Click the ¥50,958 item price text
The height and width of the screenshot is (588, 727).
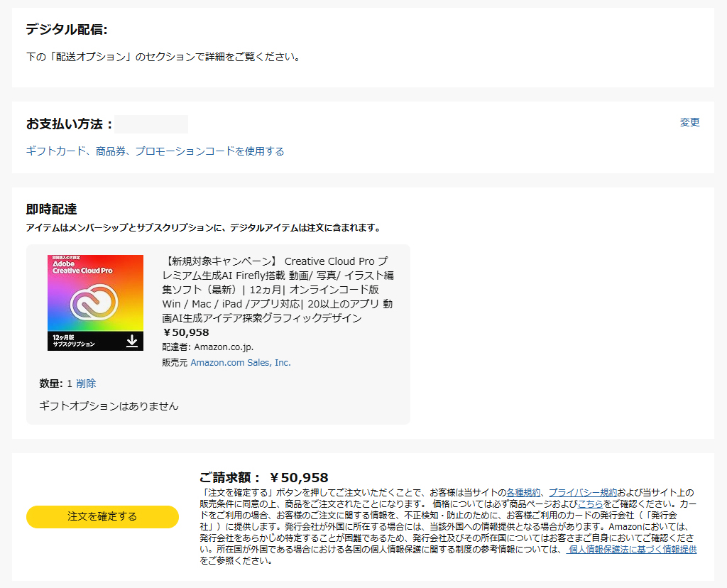click(x=186, y=332)
